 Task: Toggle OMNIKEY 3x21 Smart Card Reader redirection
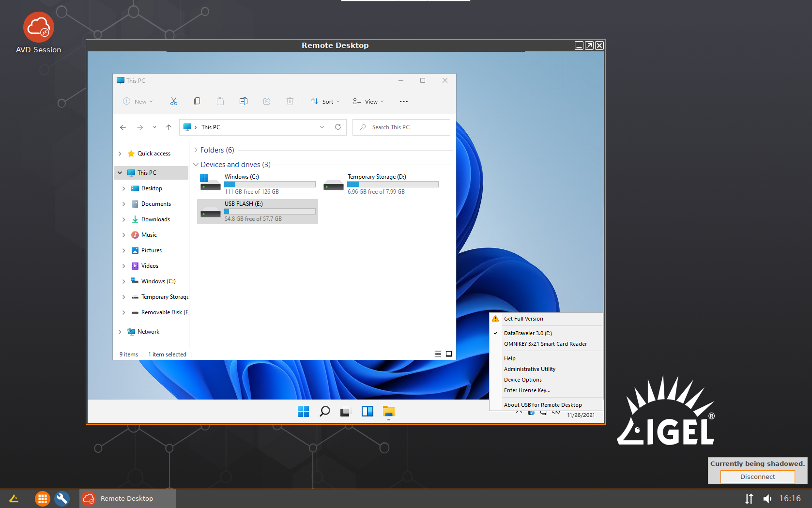(546, 344)
